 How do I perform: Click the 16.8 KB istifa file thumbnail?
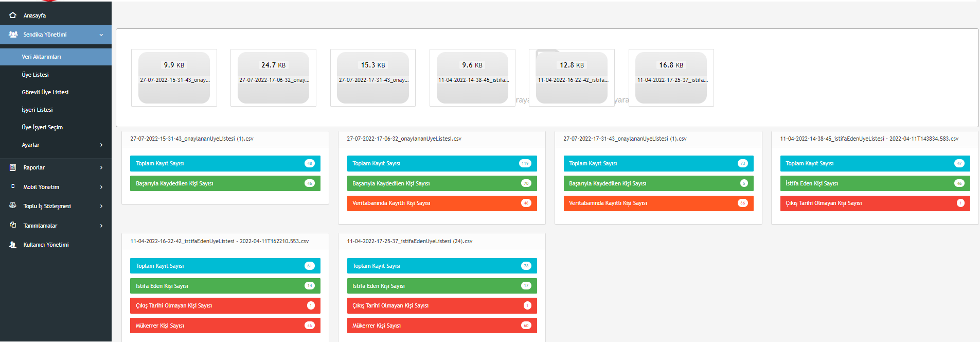pos(671,78)
